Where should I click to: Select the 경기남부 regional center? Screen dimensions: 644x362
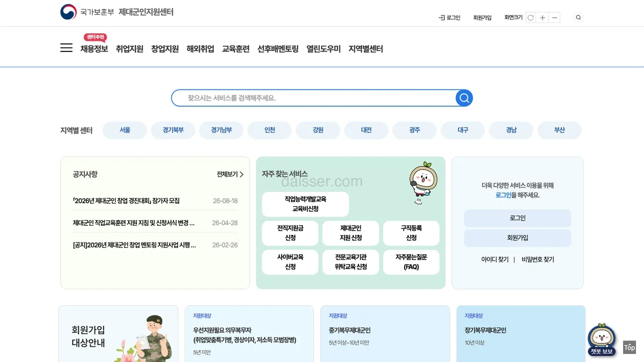[x=222, y=130]
